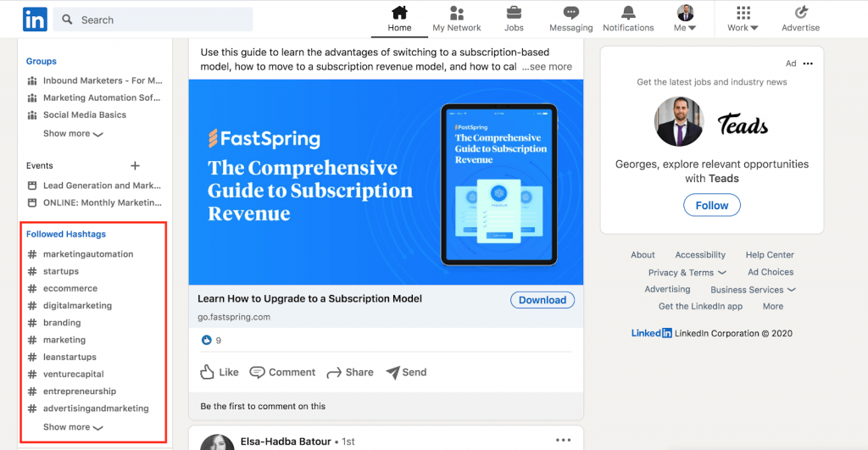Click the Teads logo in the ad
Image resolution: width=868 pixels, height=450 pixels.
(x=743, y=125)
